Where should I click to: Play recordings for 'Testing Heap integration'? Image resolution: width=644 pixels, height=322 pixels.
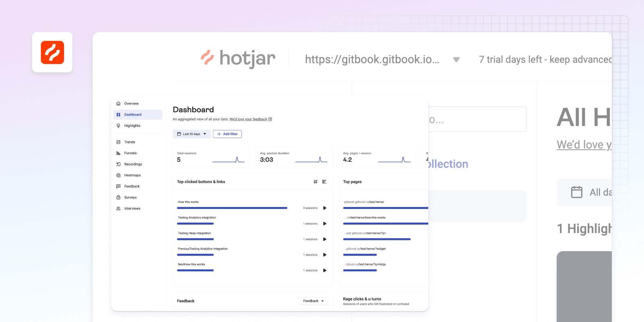tap(325, 239)
